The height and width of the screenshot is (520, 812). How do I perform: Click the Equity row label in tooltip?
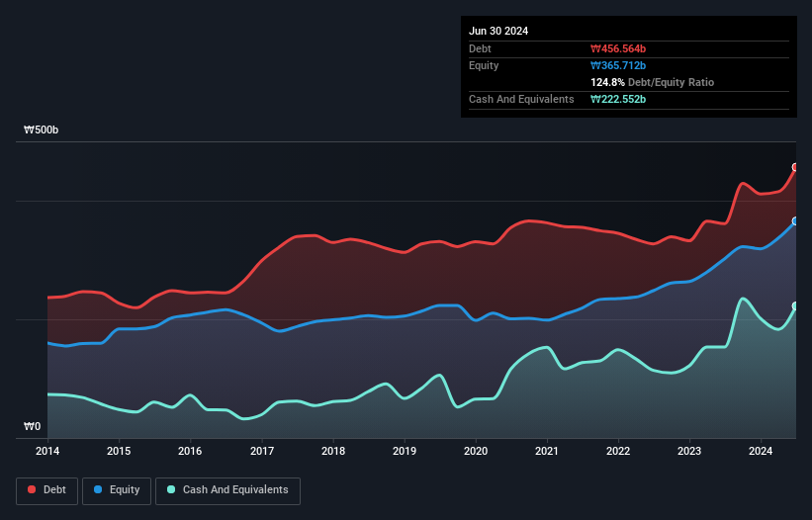[484, 65]
